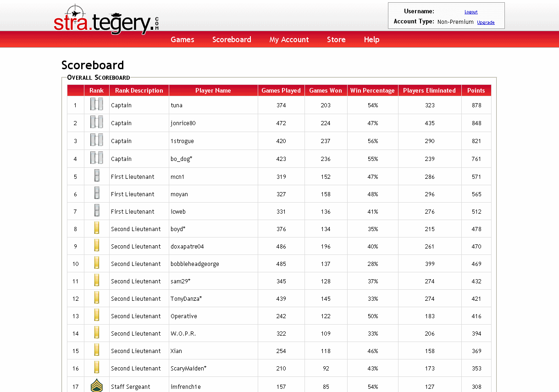Click bo_dog*'s games won 236
The height and width of the screenshot is (392, 559).
326,159
